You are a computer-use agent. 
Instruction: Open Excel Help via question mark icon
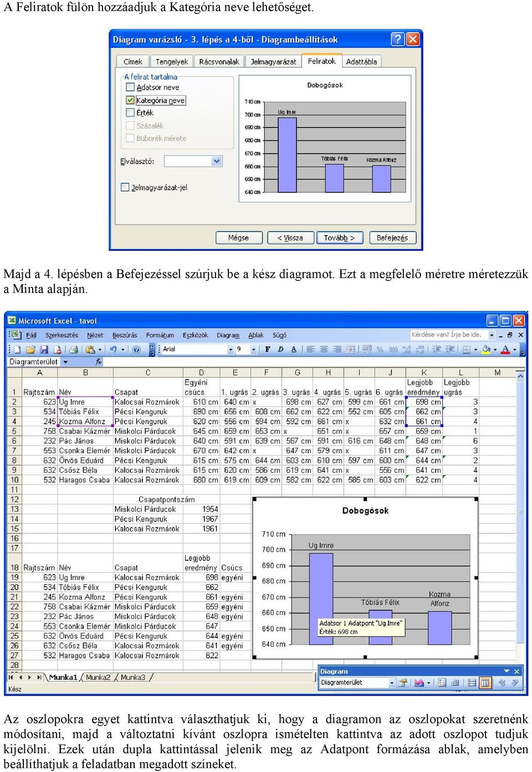pos(136,349)
